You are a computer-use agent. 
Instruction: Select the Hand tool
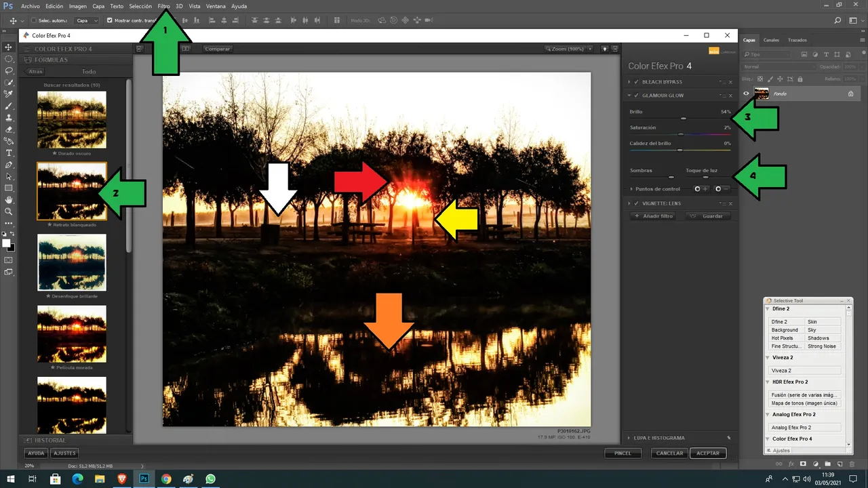(9, 200)
